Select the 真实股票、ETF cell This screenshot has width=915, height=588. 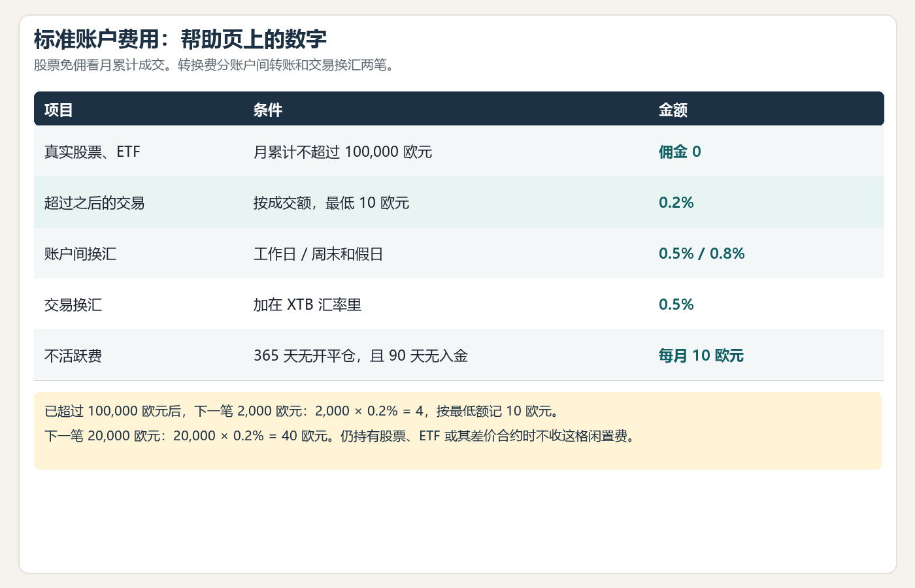click(x=92, y=152)
